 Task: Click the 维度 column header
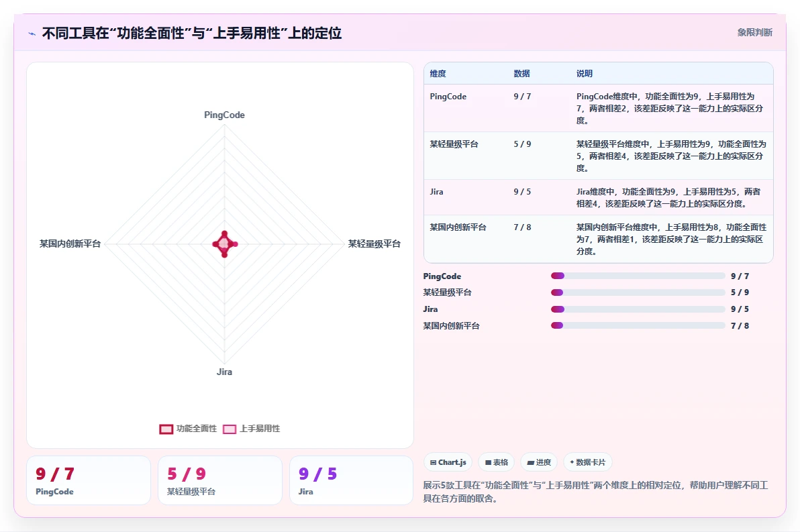click(438, 73)
